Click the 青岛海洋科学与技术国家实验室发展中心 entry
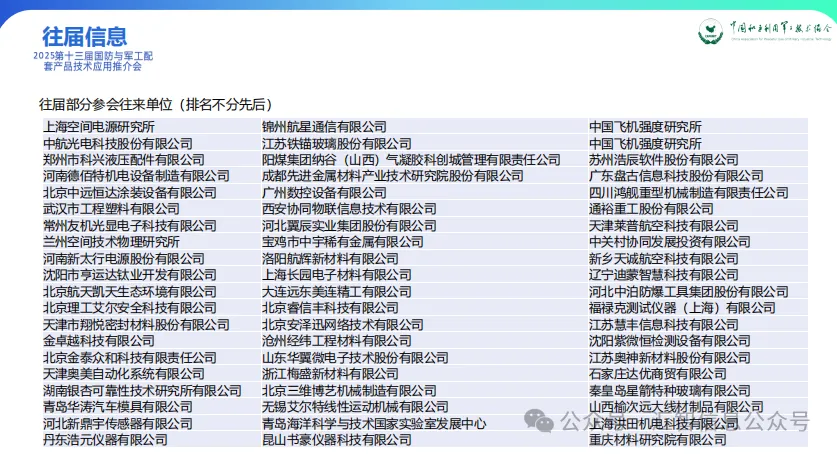Image resolution: width=837 pixels, height=454 pixels. (x=374, y=424)
